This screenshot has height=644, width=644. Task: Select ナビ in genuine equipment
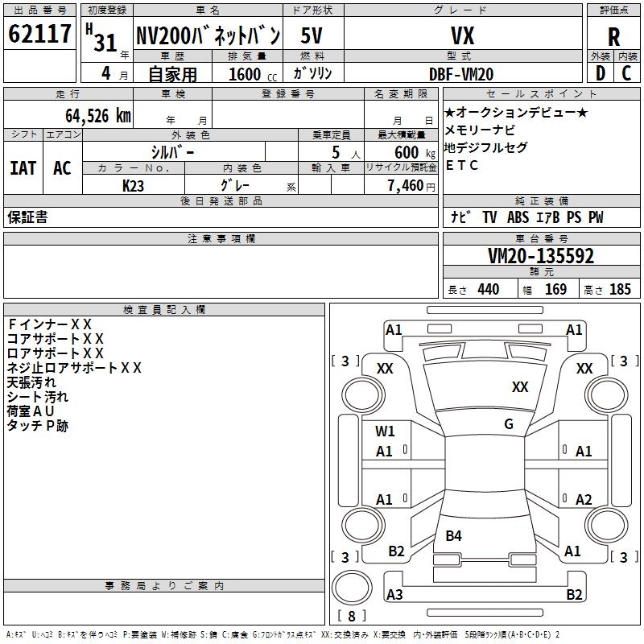[x=460, y=217]
